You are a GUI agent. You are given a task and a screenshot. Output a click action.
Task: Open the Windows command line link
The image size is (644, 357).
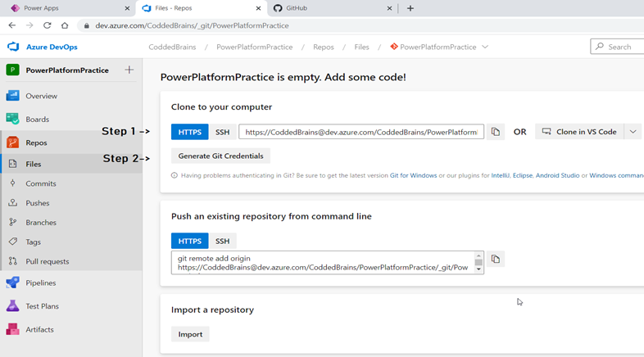616,175
